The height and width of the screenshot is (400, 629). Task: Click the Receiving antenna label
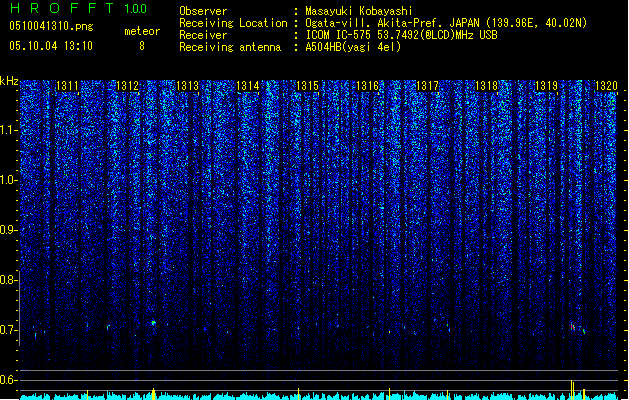coord(230,47)
